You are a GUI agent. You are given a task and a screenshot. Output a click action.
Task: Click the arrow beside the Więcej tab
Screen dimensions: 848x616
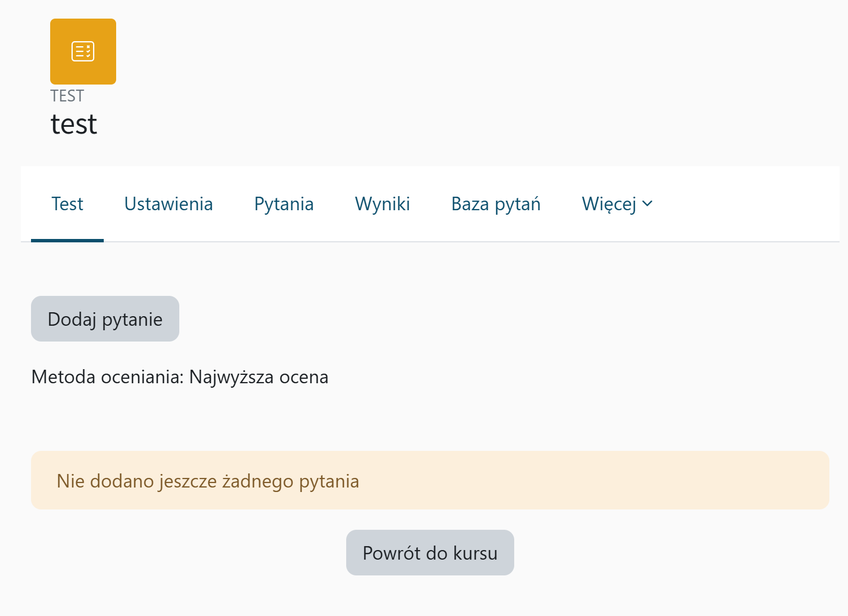coord(647,204)
